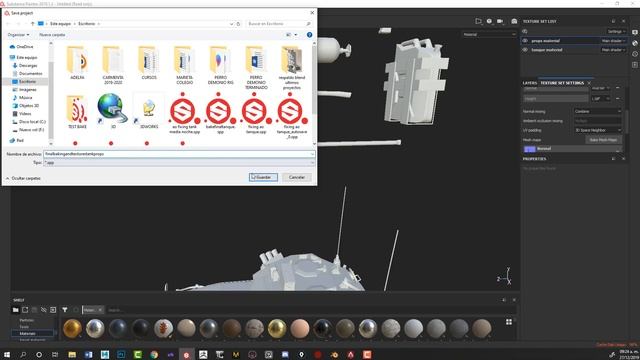Click the Cancelar button in Save project dialog

point(297,177)
